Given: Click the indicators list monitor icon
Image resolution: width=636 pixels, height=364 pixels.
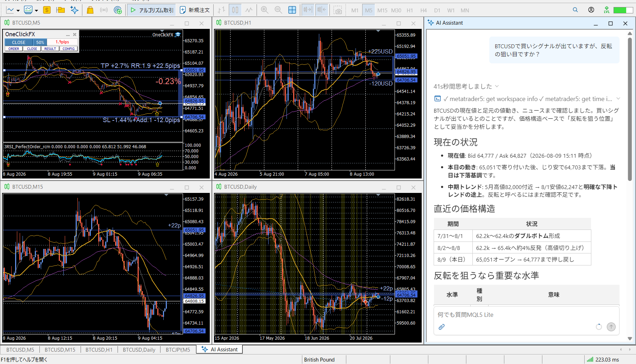Looking at the screenshot, I should [28, 10].
